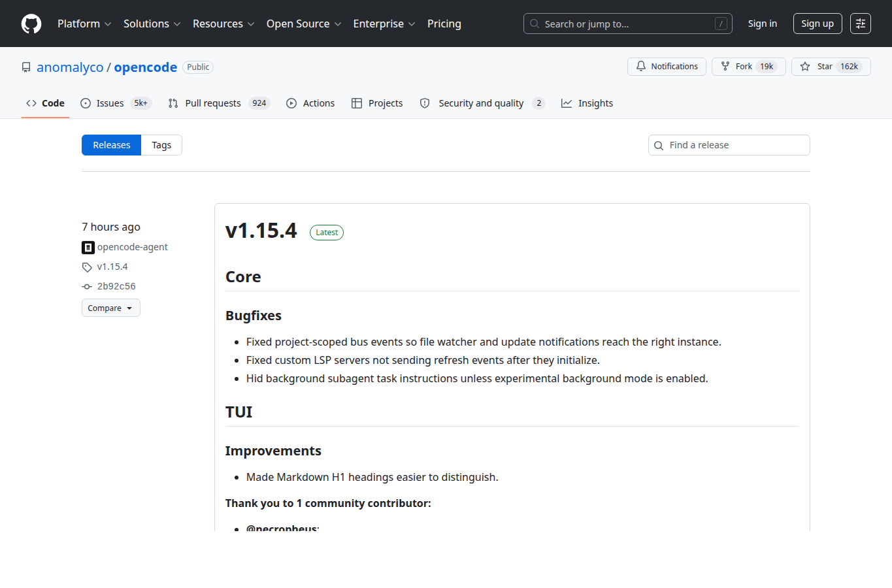The image size is (892, 588).
Task: Click the Core section heading
Action: click(x=243, y=277)
